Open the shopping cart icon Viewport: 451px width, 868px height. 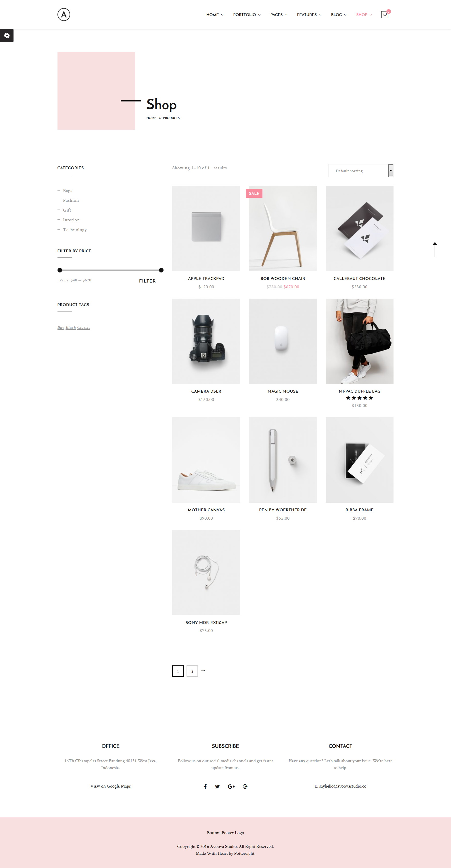click(385, 14)
